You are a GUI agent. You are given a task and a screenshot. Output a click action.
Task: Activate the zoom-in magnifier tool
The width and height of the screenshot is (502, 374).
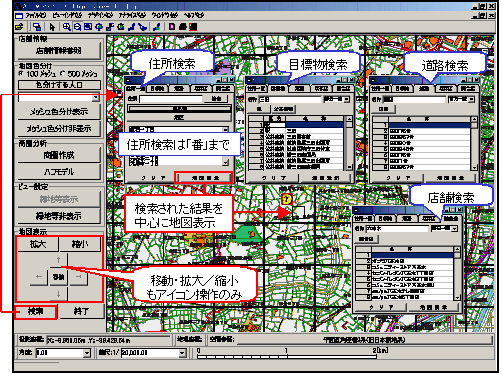(66, 27)
